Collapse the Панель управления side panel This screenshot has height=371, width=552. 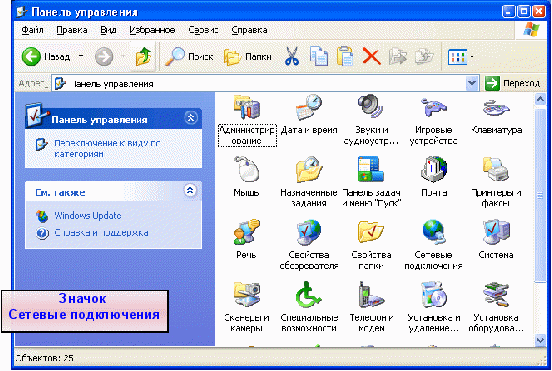tap(190, 118)
